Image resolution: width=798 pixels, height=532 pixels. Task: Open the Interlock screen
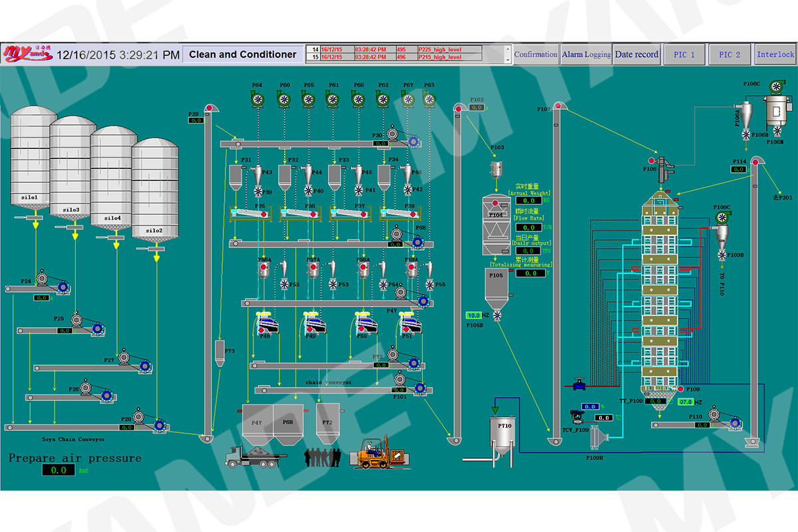coord(775,55)
